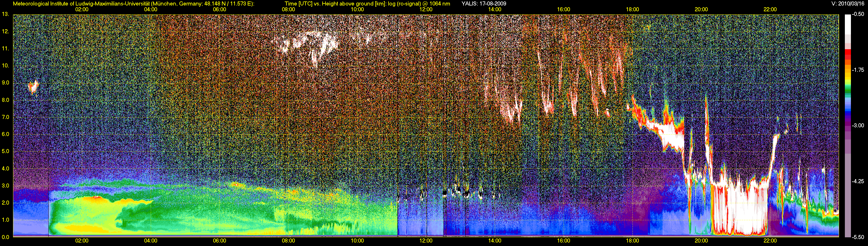Click the 04:00 label on the lower time axis
Viewport: 868px width, 246px height.
click(151, 241)
